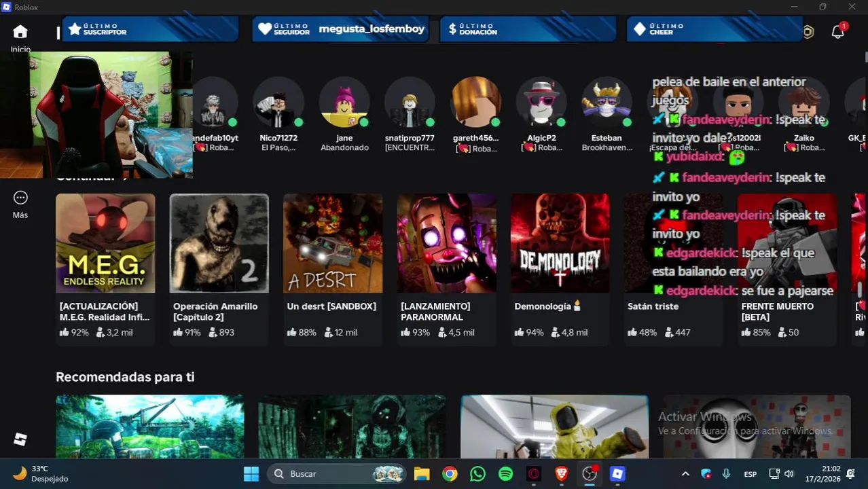Open the network tray icon
Image resolution: width=868 pixels, height=489 pixels.
[774, 473]
